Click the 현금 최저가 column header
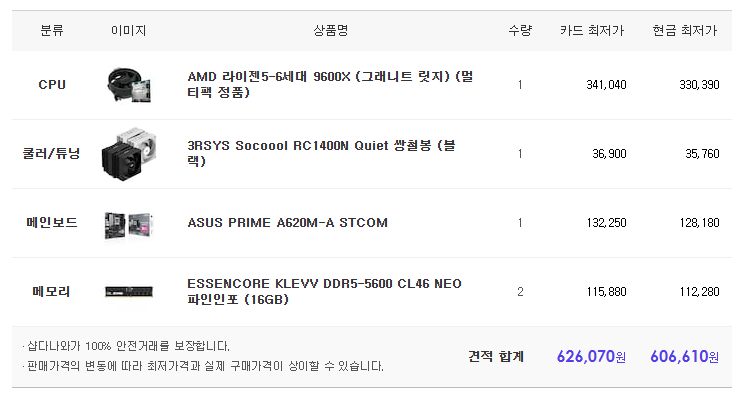This screenshot has height=398, width=743. 685,31
